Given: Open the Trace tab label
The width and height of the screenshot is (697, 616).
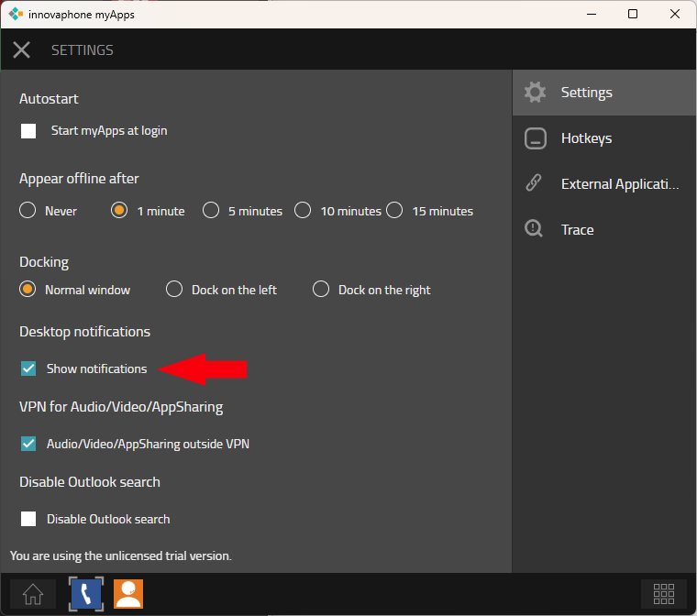Looking at the screenshot, I should 577,230.
